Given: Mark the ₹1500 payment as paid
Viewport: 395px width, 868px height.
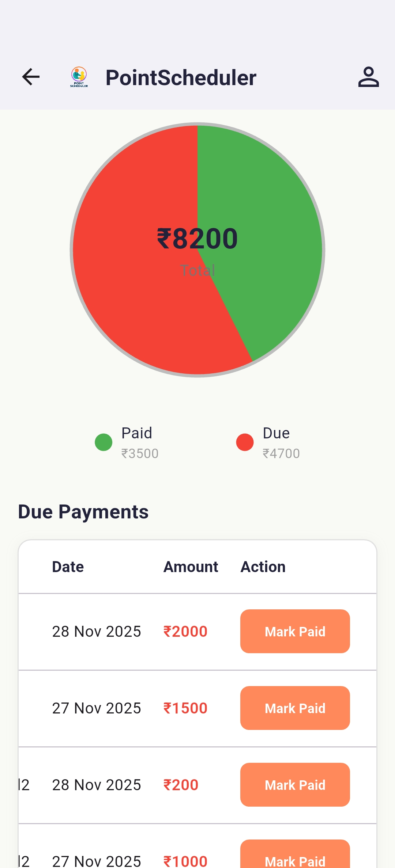Looking at the screenshot, I should [x=295, y=708].
